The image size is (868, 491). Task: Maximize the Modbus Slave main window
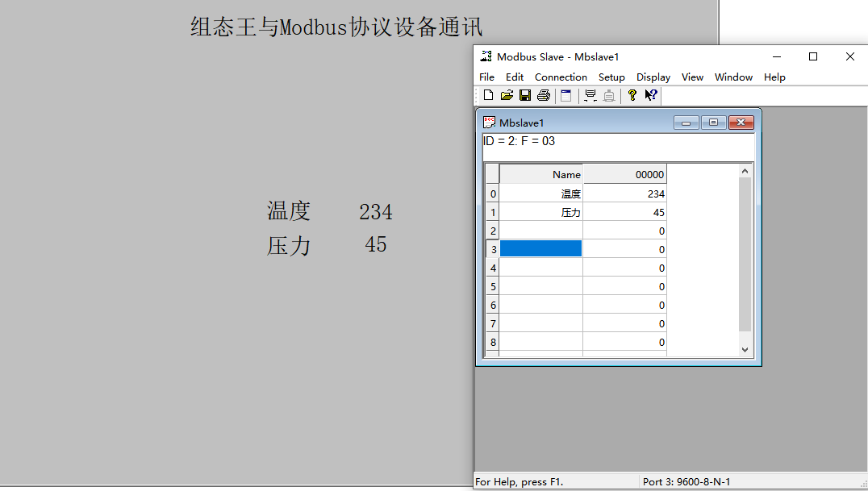coord(813,56)
